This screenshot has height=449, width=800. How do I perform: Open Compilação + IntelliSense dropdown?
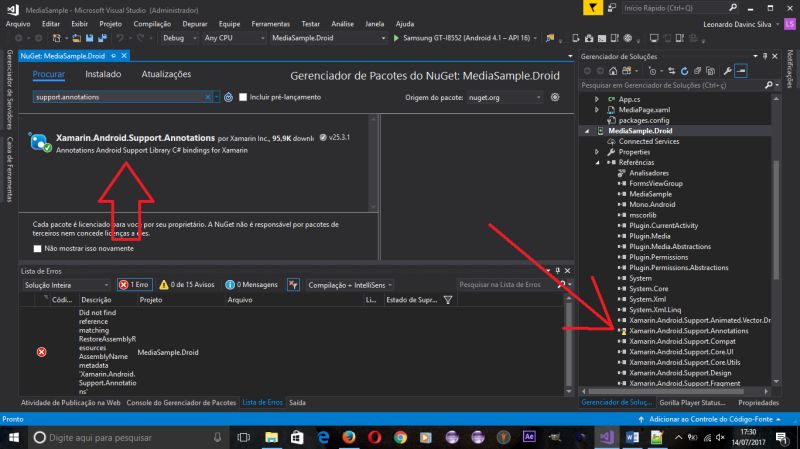coord(350,285)
